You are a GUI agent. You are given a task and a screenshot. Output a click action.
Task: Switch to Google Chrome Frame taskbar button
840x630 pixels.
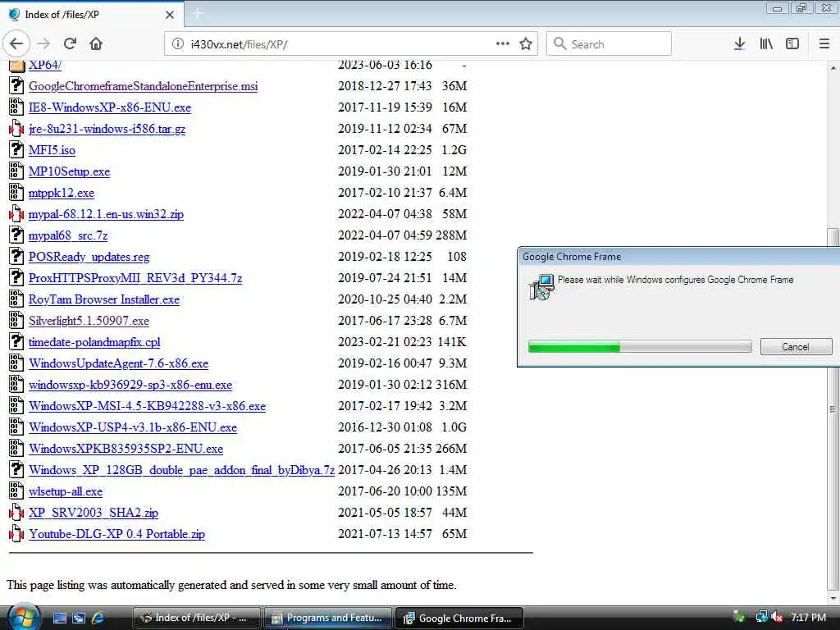pos(459,618)
